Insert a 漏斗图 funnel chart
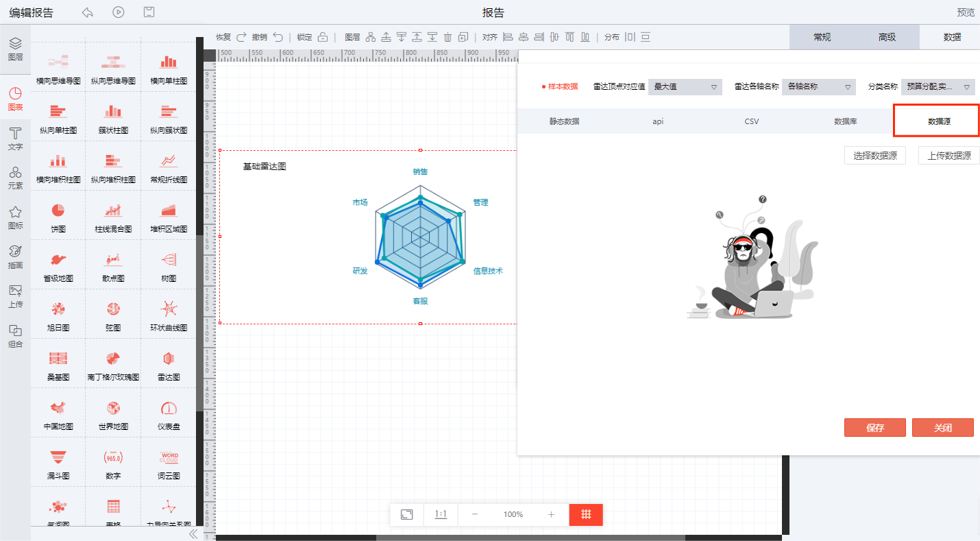Image resolution: width=980 pixels, height=541 pixels. pos(58,463)
